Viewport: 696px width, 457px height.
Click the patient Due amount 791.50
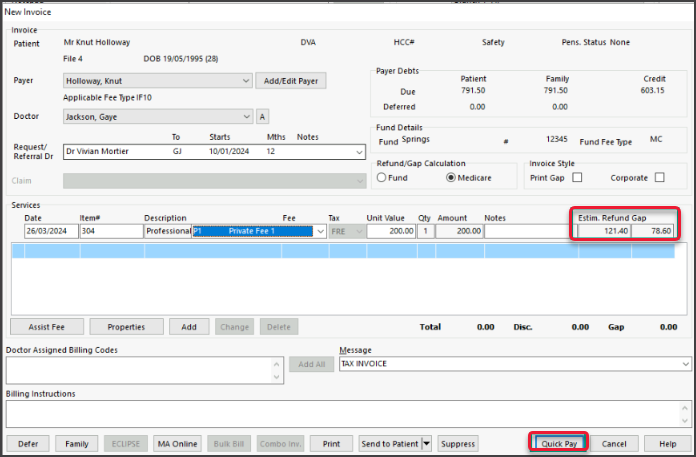473,91
